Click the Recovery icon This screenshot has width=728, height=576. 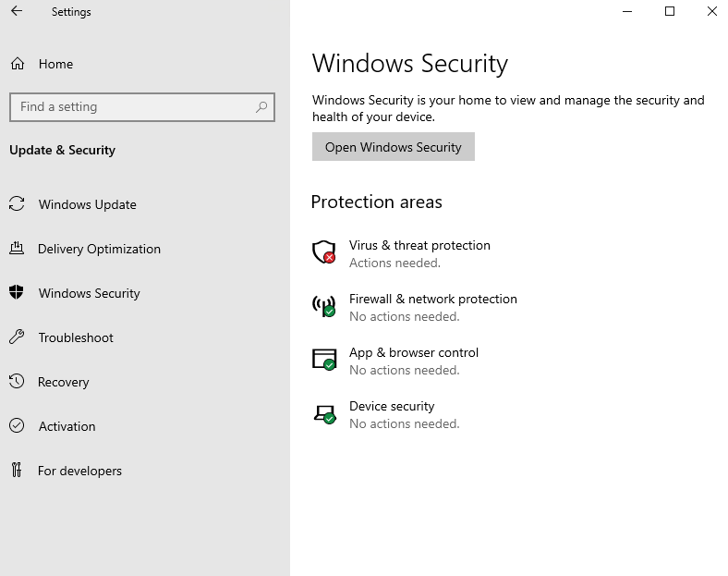16,382
